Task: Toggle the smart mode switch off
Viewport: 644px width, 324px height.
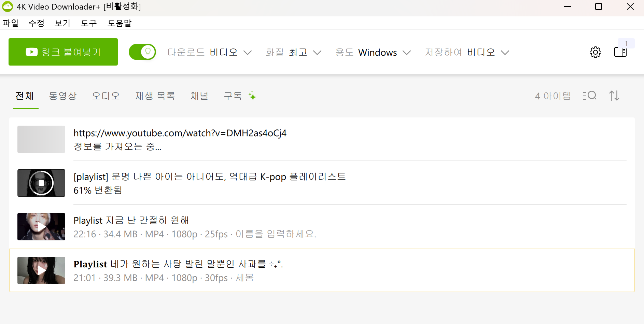Action: pyautogui.click(x=142, y=52)
